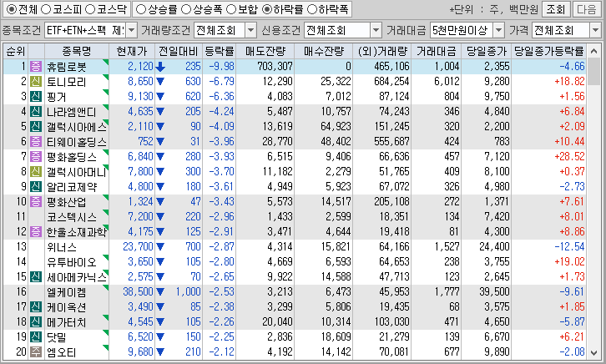Click the 거래대금 column header
Viewport: 606px width, 364px height.
point(436,51)
